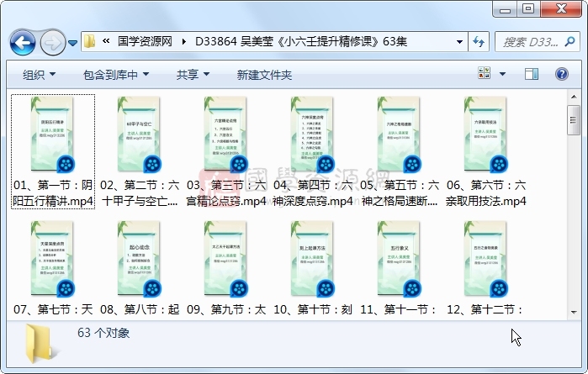Viewport: 588px width, 374px height.
Task: Toggle the preview pane
Action: tap(531, 74)
